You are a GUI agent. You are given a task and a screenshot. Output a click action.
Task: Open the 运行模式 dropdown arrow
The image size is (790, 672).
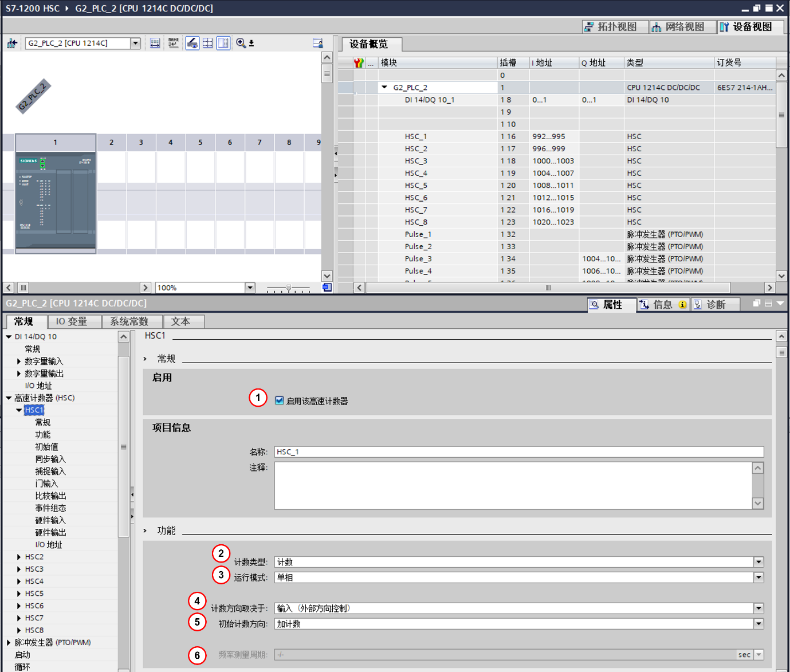click(x=758, y=577)
